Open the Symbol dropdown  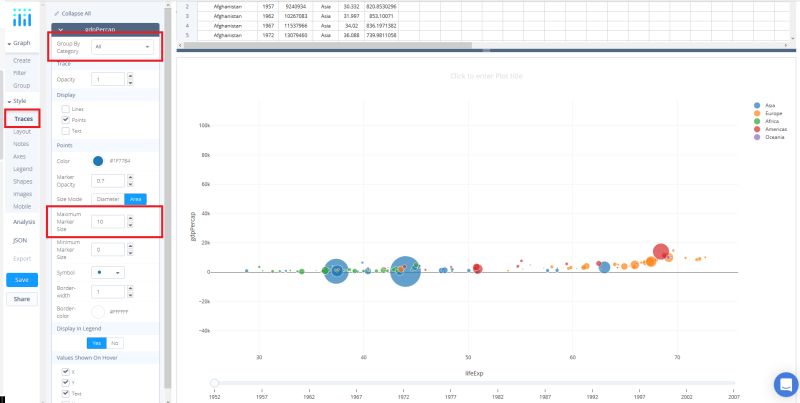(108, 272)
